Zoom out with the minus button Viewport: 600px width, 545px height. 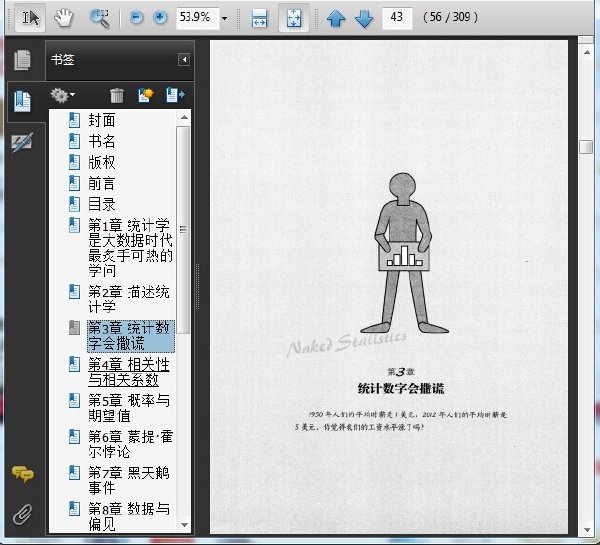coord(136,17)
